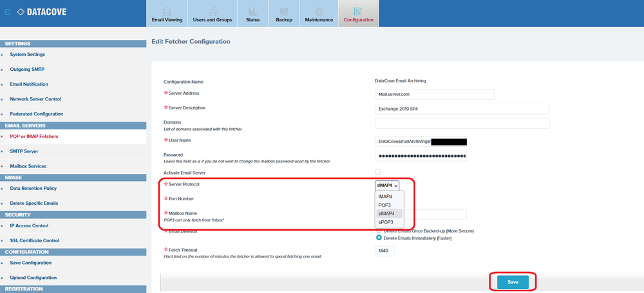The height and width of the screenshot is (293, 644).
Task: Open the Maintenance tab
Action: 319,14
